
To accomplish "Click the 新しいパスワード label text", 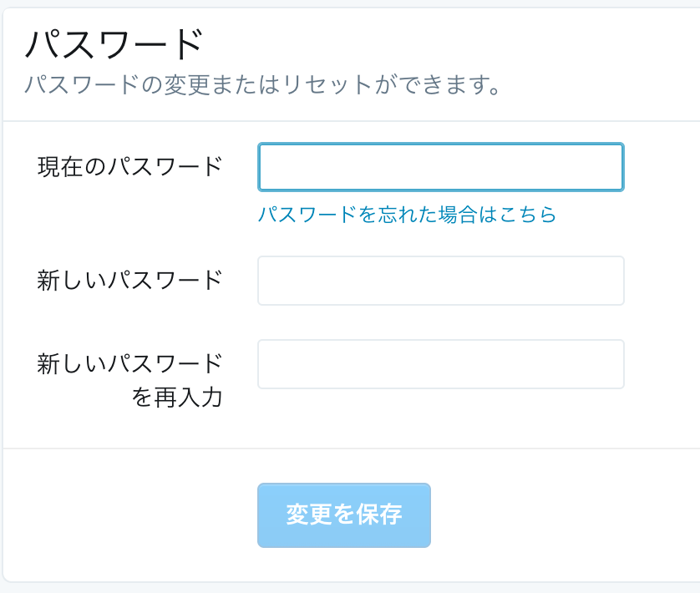I will 130,280.
